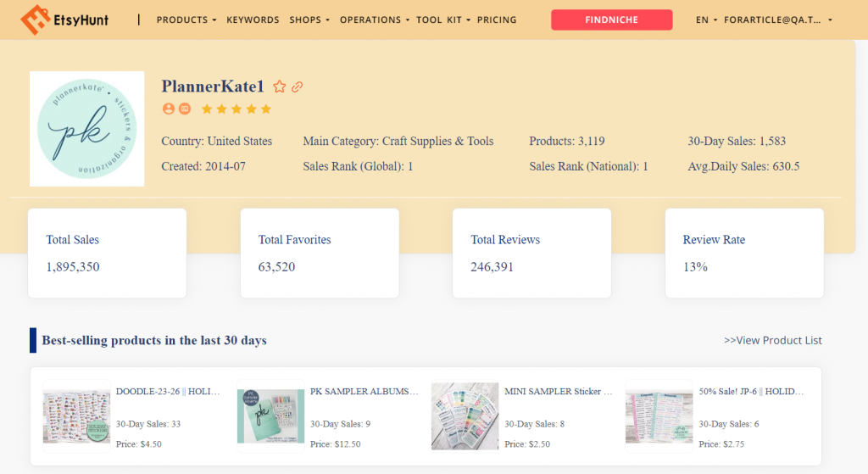Image resolution: width=868 pixels, height=474 pixels.
Task: Click the shop link chain icon
Action: [x=298, y=86]
